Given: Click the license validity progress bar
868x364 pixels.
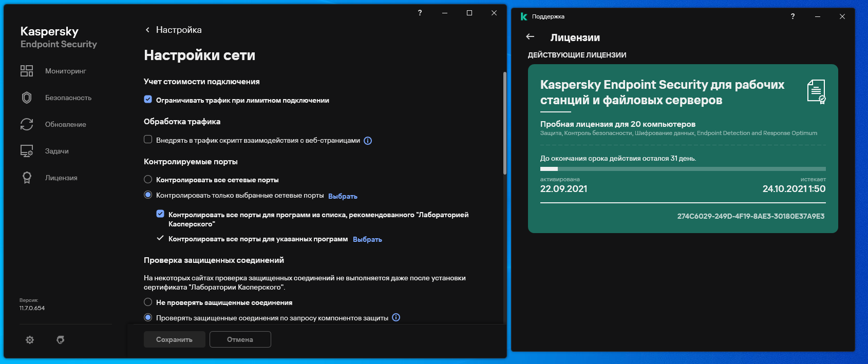Looking at the screenshot, I should coord(683,169).
